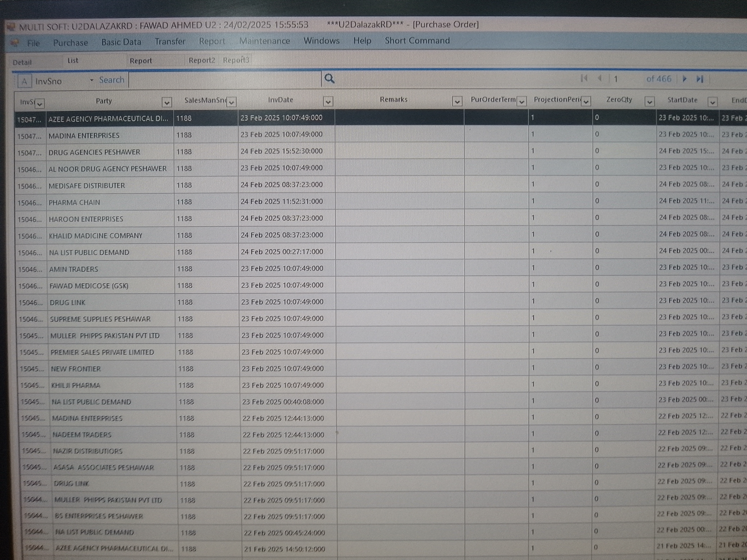Screen dimensions: 747x560
Task: Click next page arrow icon
Action: 685,79
